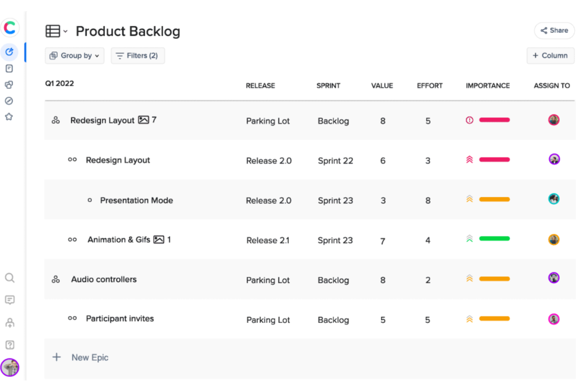Open the comments chat icon in sidebar
This screenshot has width=588, height=392.
pyautogui.click(x=10, y=300)
